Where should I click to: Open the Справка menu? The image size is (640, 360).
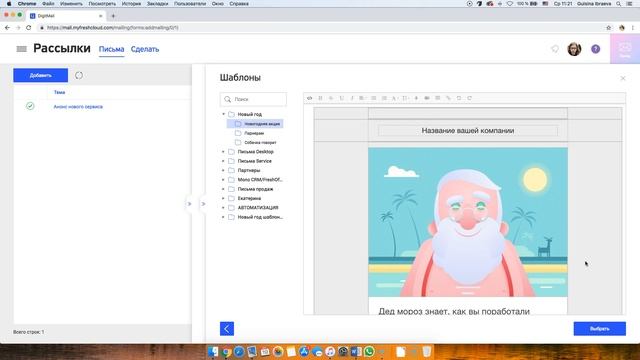(x=239, y=4)
